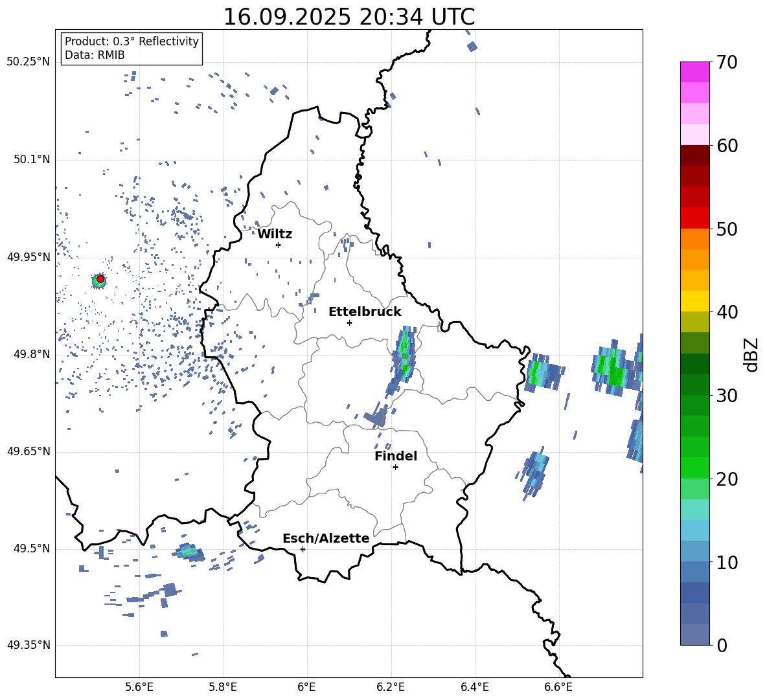Click the Findel city label

point(396,456)
